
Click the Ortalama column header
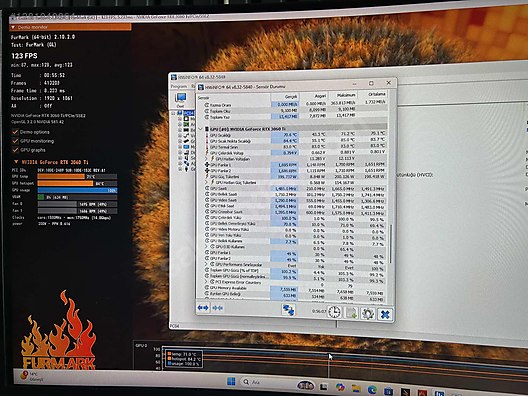[372, 94]
